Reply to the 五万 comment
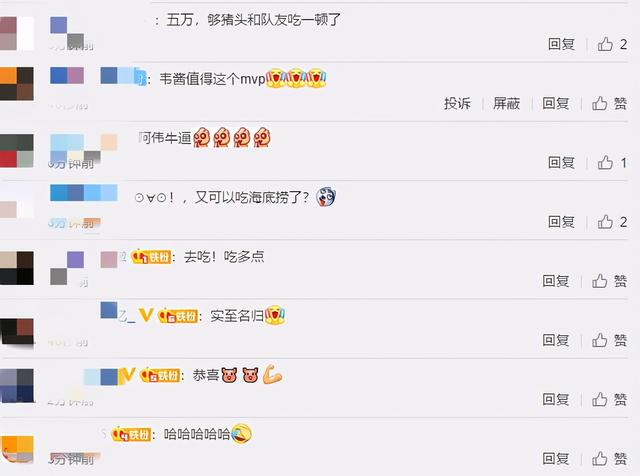The image size is (640, 476). pyautogui.click(x=561, y=44)
